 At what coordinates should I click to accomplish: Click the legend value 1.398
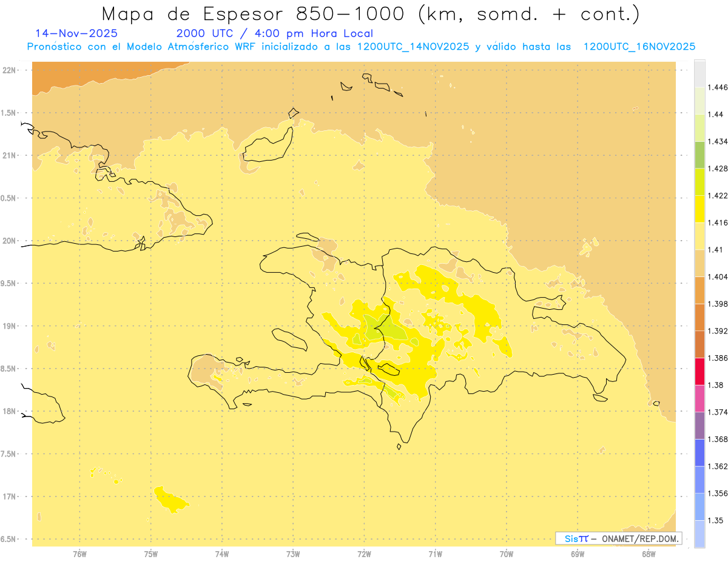click(x=718, y=304)
